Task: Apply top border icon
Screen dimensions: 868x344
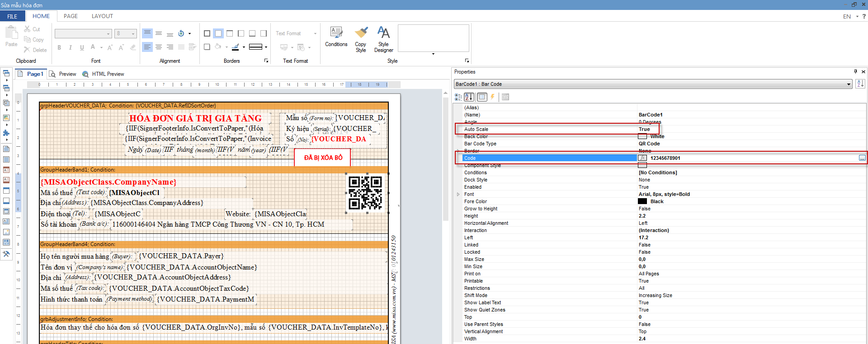Action: click(x=230, y=33)
